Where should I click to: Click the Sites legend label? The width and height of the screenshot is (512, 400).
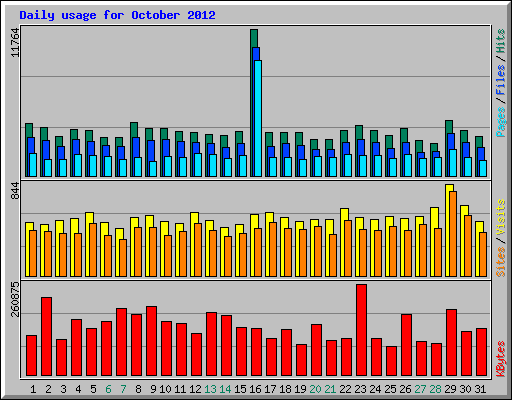(501, 262)
